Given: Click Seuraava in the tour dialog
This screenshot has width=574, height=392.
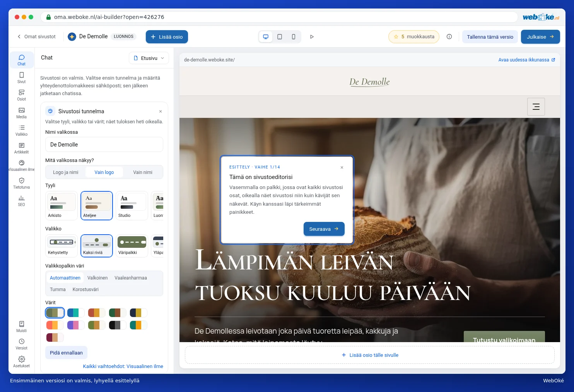Looking at the screenshot, I should (324, 229).
